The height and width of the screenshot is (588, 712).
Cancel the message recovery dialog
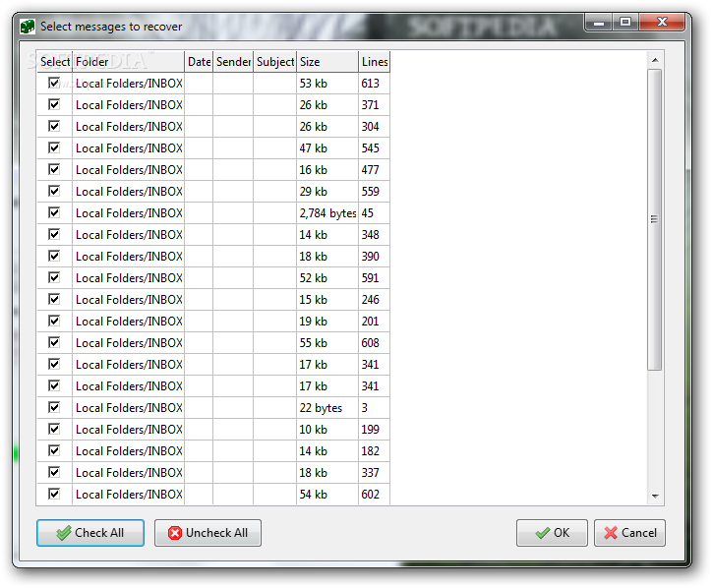click(629, 533)
